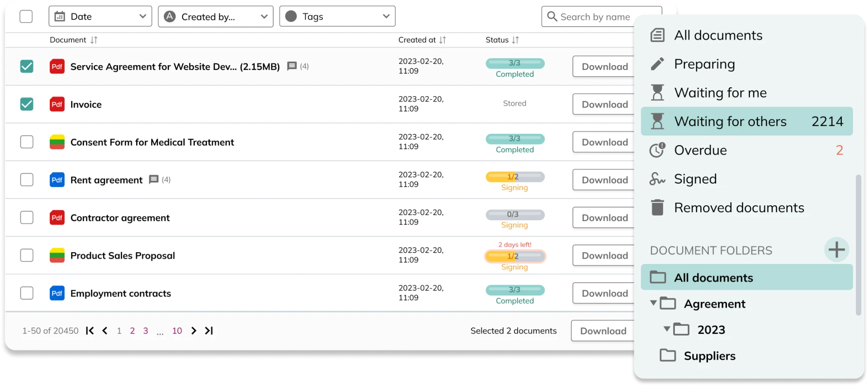The image size is (868, 386).
Task: Jump to last page arrow
Action: pos(209,330)
